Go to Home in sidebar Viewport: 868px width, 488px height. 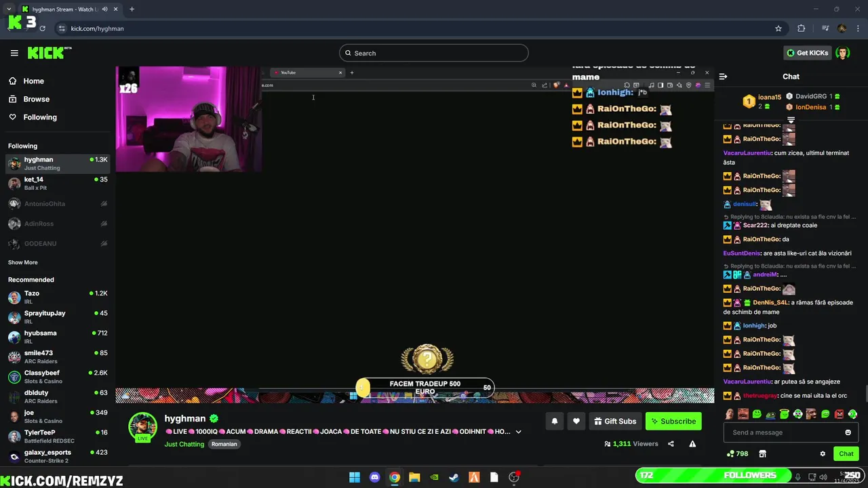(x=26, y=81)
